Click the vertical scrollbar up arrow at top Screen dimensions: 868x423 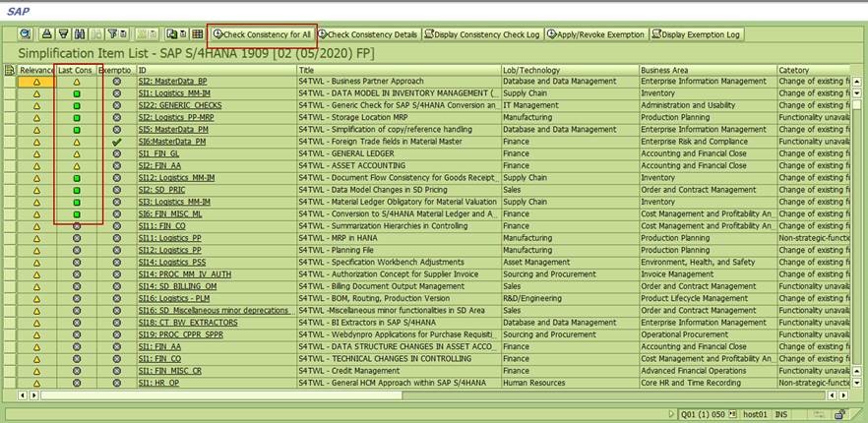[x=857, y=82]
